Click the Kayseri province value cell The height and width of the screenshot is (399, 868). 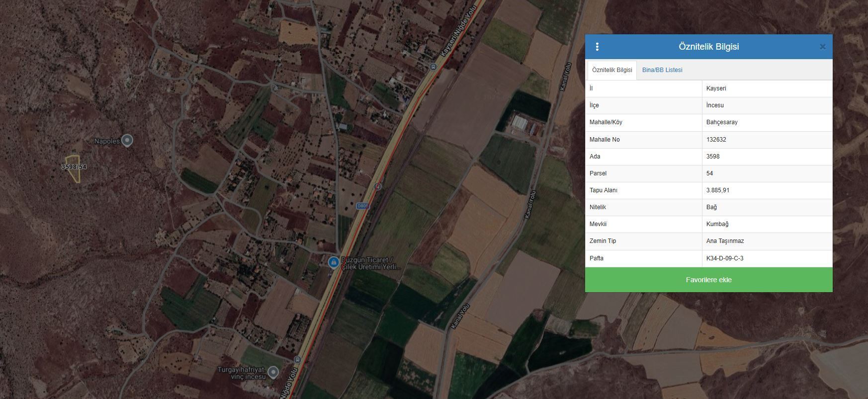click(767, 88)
